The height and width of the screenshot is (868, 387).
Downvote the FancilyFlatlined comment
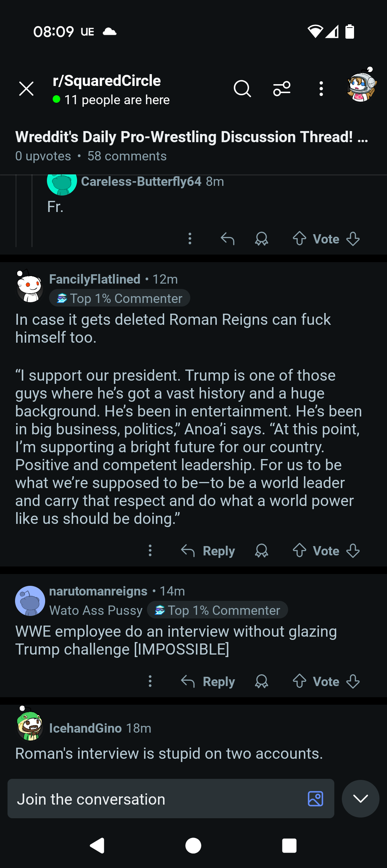[x=353, y=550]
